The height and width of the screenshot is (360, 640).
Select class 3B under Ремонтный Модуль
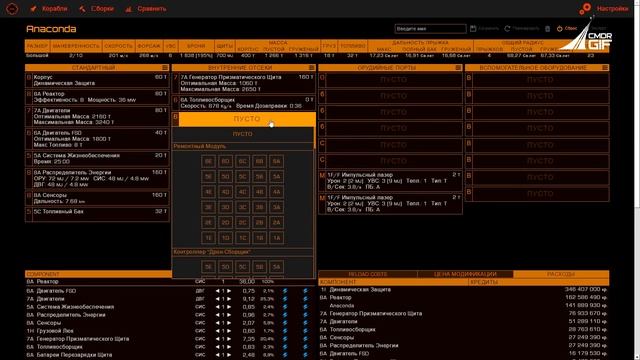pos(260,207)
